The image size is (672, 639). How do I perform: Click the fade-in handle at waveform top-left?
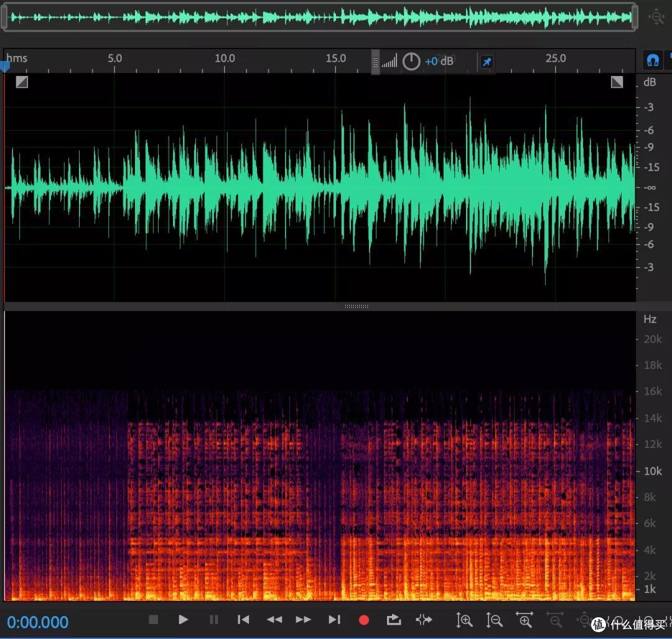[22, 82]
